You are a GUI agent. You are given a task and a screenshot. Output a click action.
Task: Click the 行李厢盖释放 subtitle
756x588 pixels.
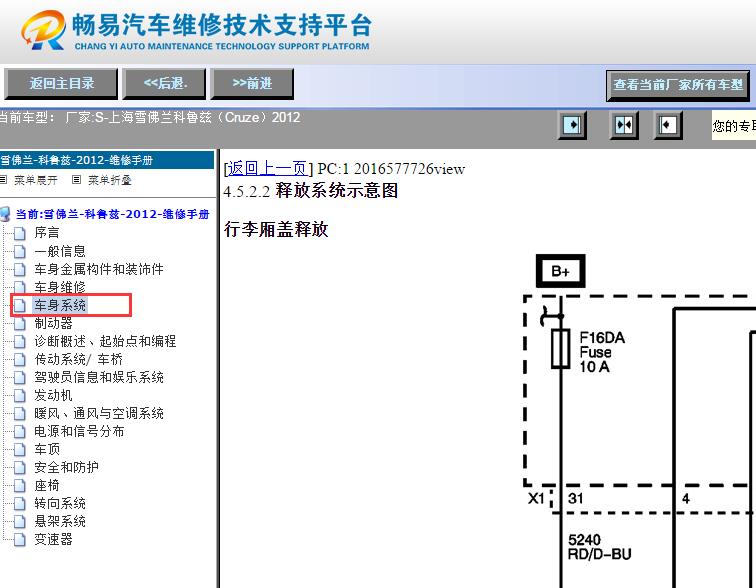point(276,229)
